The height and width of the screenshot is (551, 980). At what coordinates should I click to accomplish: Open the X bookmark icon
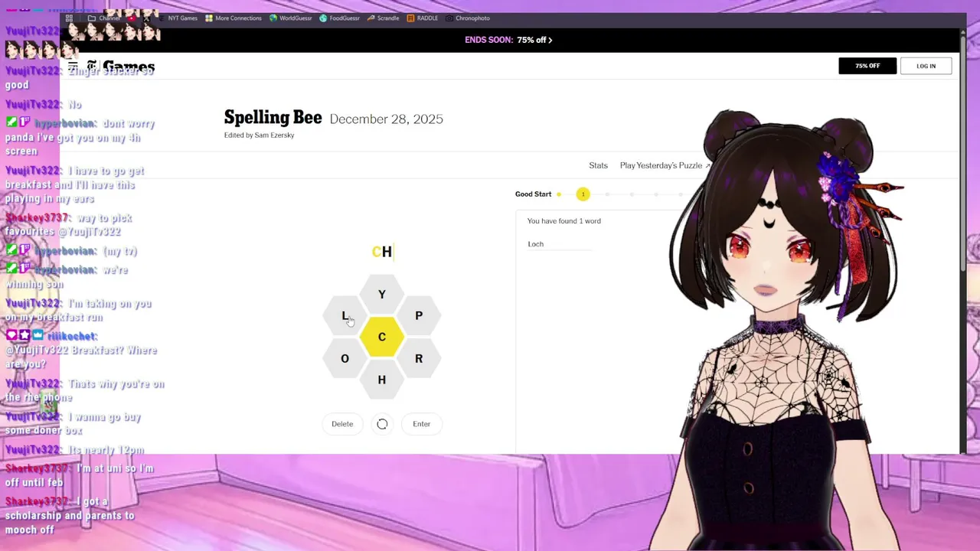146,18
